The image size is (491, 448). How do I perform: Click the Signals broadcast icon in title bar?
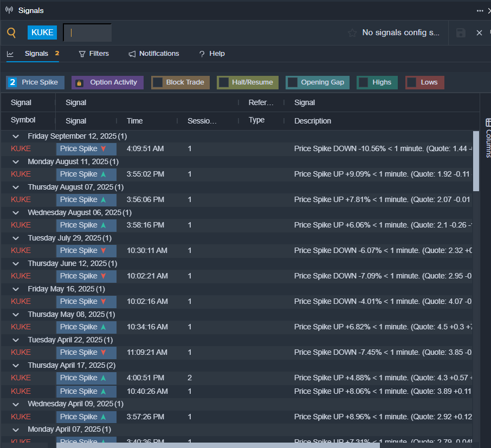9,10
